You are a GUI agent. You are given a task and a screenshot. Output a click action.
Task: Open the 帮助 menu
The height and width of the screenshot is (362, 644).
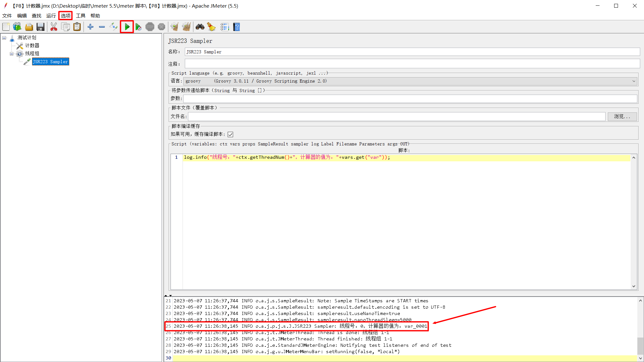pyautogui.click(x=95, y=16)
